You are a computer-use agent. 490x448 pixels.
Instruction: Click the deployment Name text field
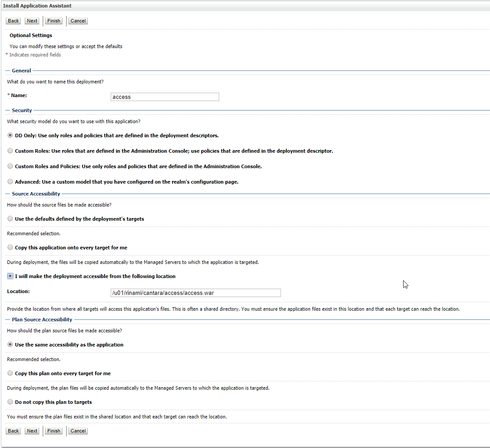(x=165, y=97)
